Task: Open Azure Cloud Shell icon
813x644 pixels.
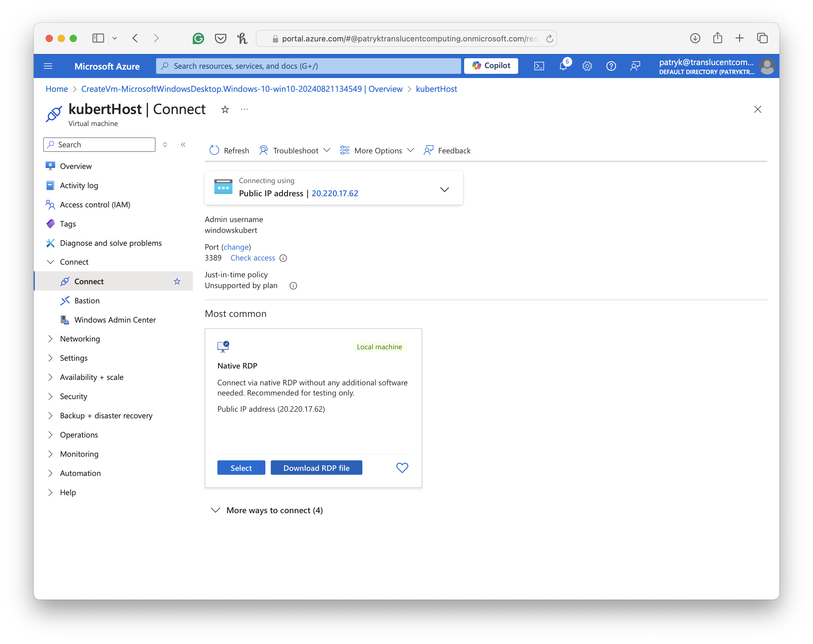Action: [539, 66]
